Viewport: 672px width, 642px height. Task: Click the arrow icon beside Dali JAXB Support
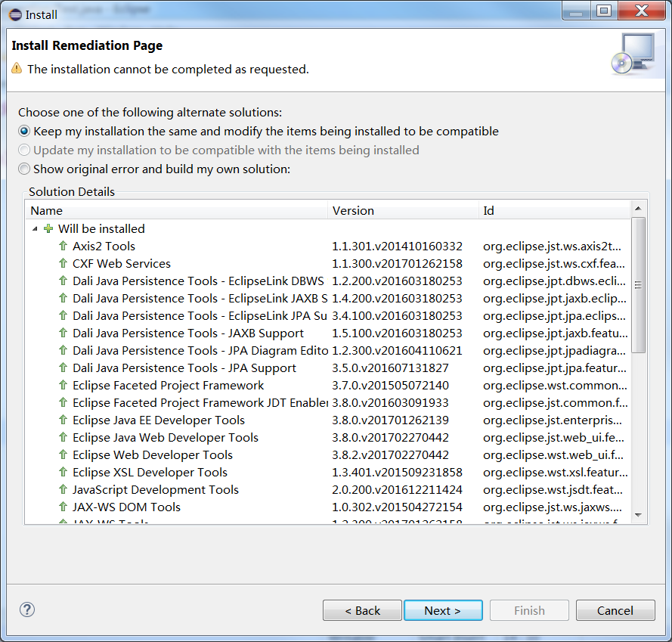click(63, 333)
